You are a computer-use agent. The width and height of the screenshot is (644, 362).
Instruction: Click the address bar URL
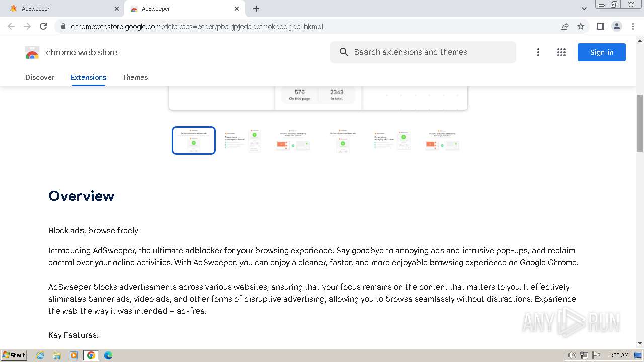coord(197,27)
